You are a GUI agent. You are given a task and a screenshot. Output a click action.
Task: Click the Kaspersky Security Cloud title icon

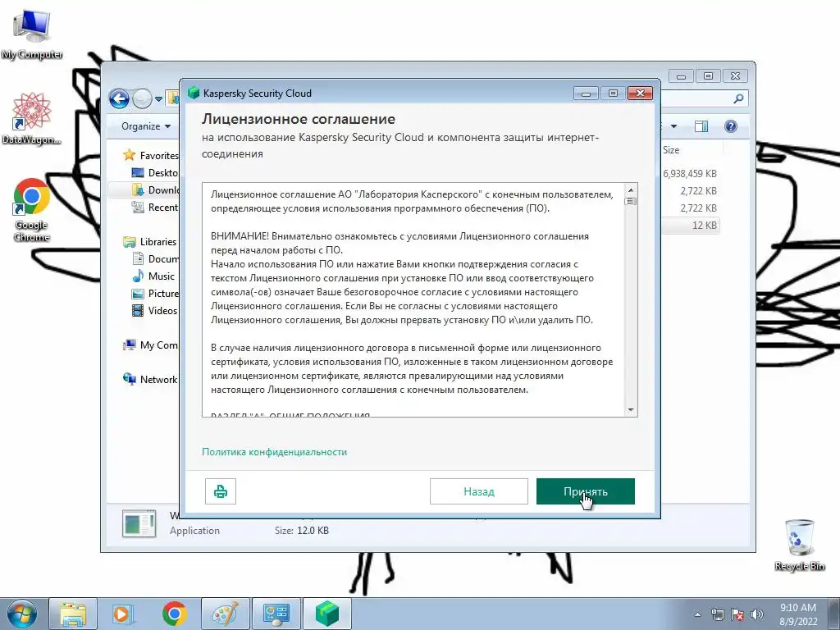tap(194, 94)
